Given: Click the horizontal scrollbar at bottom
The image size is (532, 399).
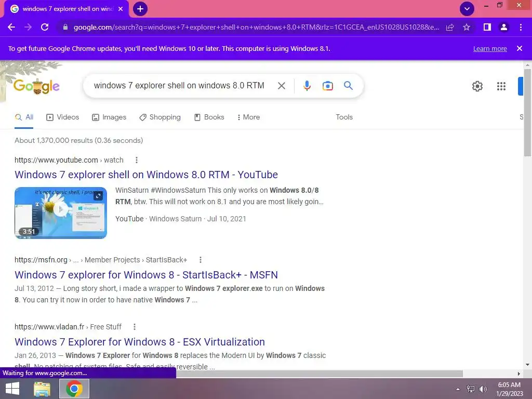Looking at the screenshot, I should pyautogui.click(x=320, y=374).
